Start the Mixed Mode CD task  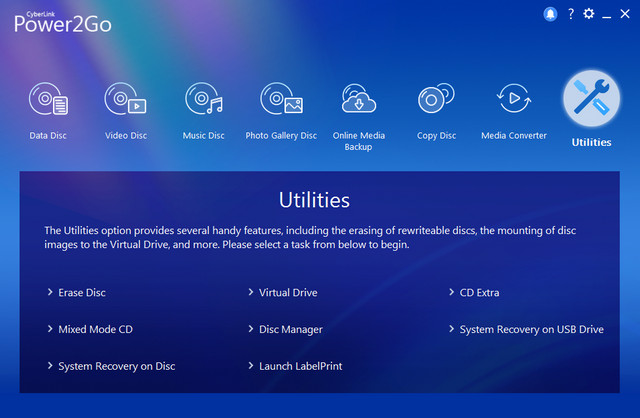(x=96, y=329)
